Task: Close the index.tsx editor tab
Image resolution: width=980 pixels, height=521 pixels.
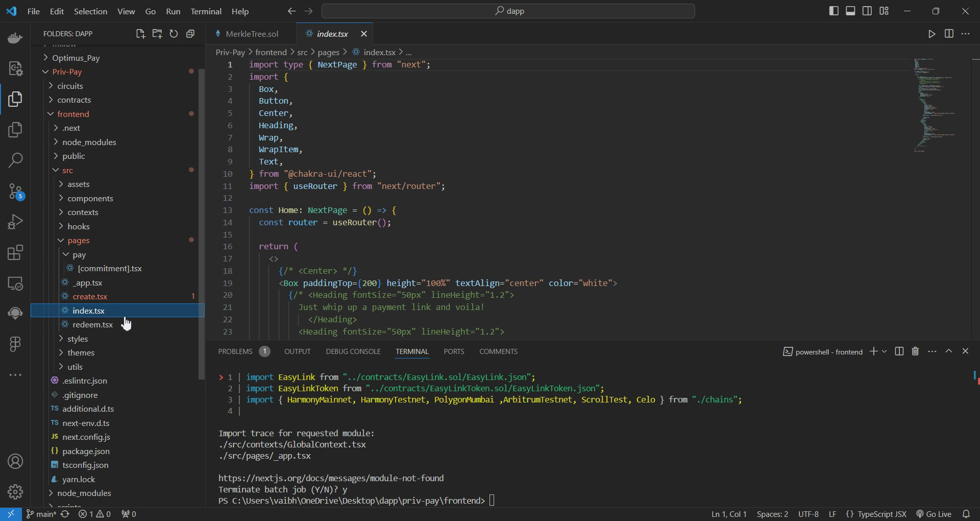Action: pyautogui.click(x=364, y=34)
